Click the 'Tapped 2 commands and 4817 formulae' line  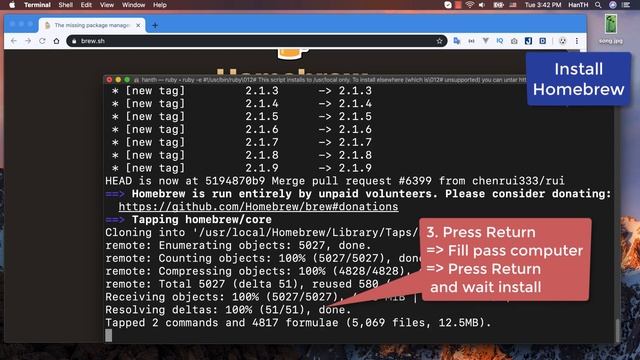[298, 323]
